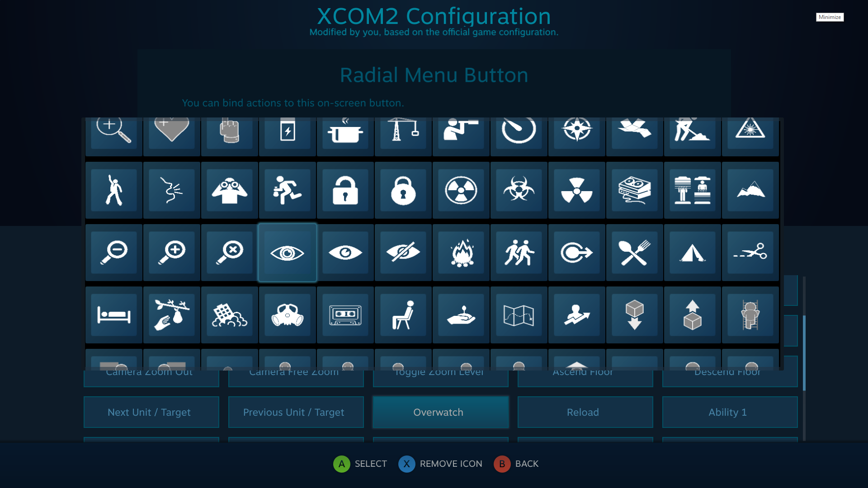
Task: Select the biohazard symbol icon
Action: [x=518, y=191]
